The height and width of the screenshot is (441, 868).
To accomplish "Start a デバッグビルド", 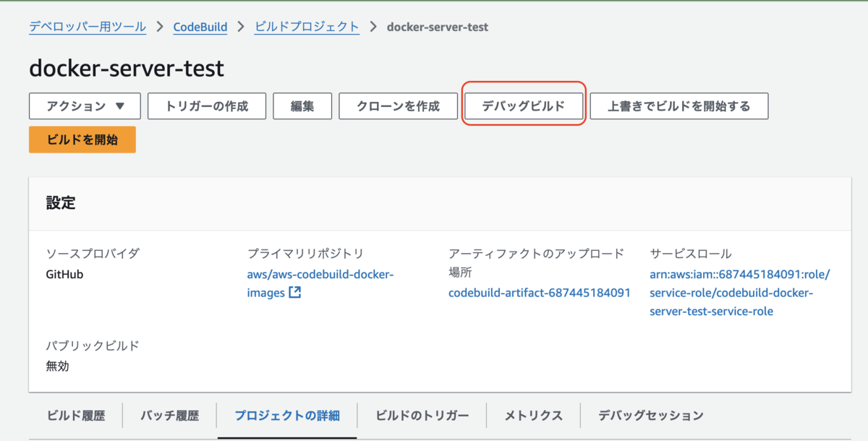I will pyautogui.click(x=523, y=106).
